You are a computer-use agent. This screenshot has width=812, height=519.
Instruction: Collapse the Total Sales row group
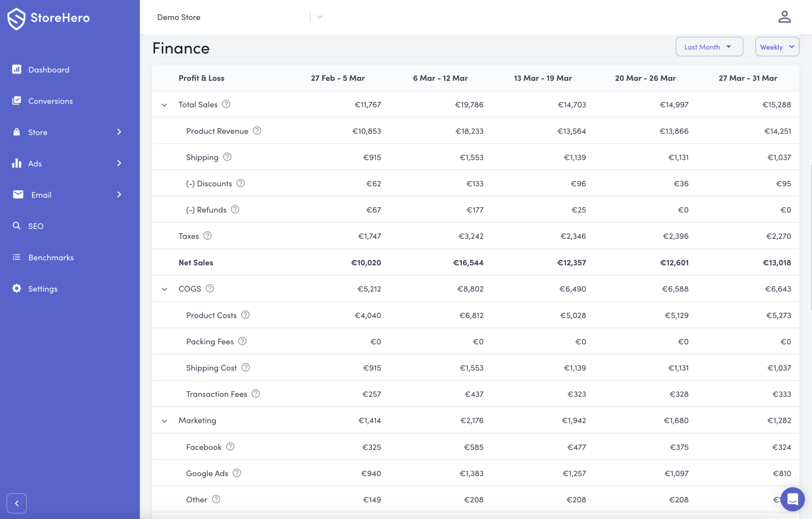(164, 105)
